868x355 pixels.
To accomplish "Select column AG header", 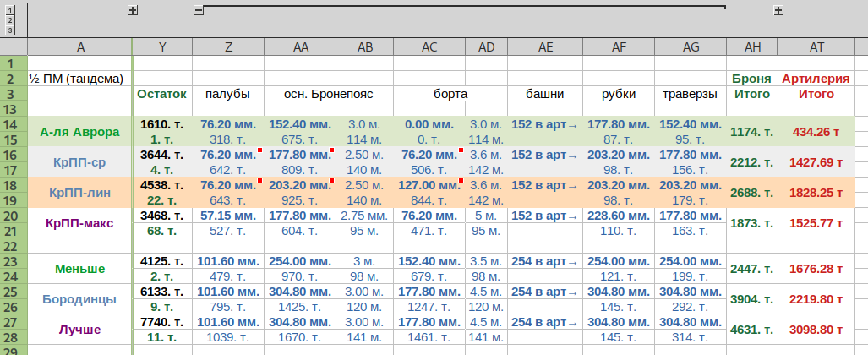I will (x=691, y=47).
